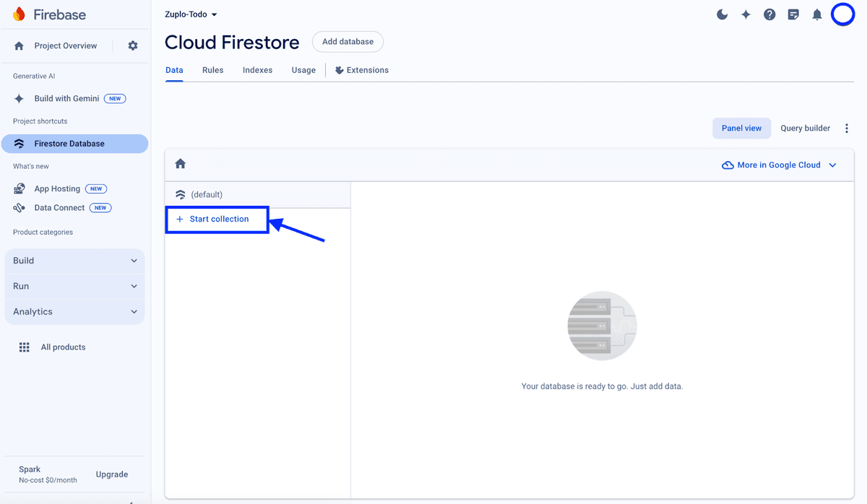Screen dimensions: 867x504
Task: Open project settings gear icon
Action: pyautogui.click(x=133, y=45)
